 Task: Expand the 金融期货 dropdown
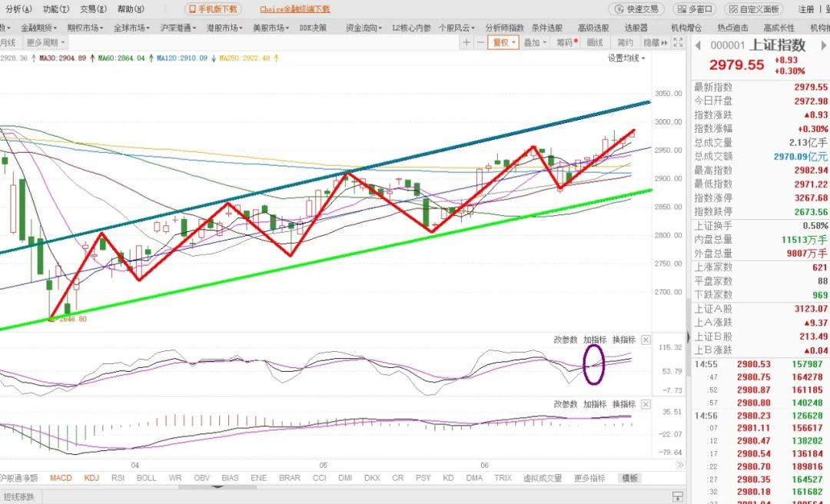[x=38, y=28]
